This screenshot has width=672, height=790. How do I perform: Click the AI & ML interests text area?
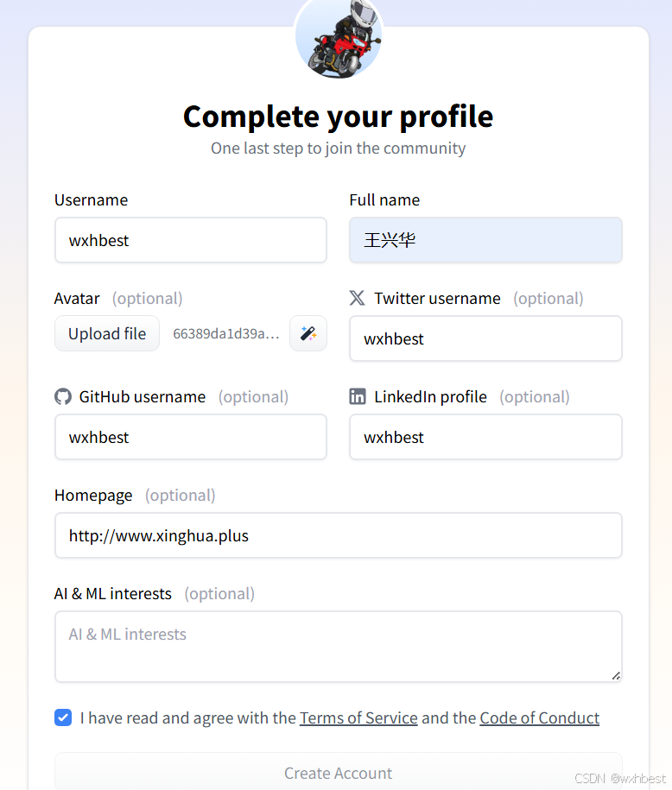339,647
